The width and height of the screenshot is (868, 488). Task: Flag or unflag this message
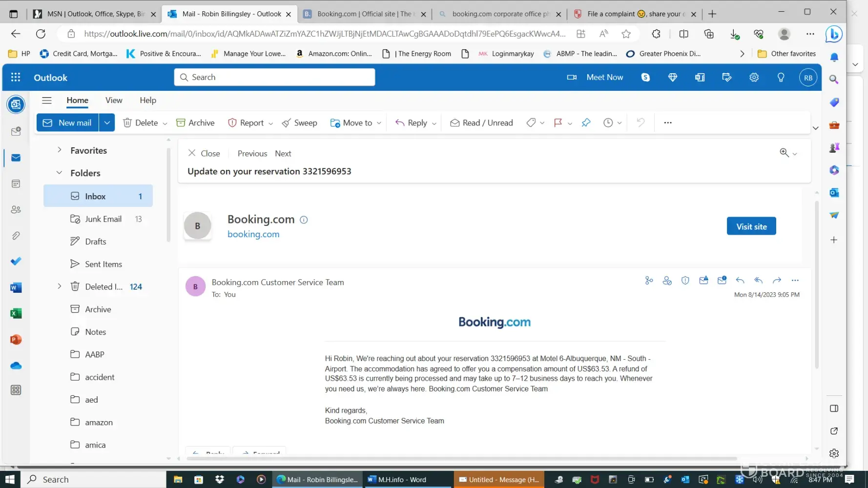pos(558,123)
